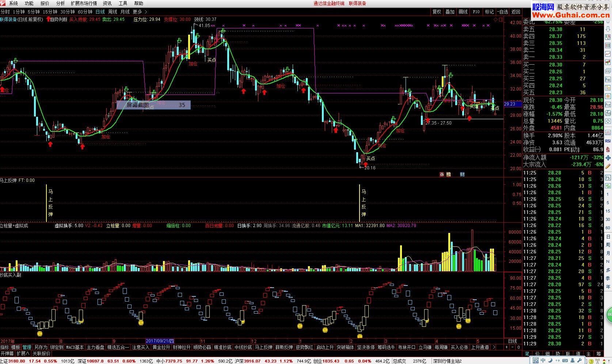Click the 返回 button in toolbar

[x=516, y=12]
